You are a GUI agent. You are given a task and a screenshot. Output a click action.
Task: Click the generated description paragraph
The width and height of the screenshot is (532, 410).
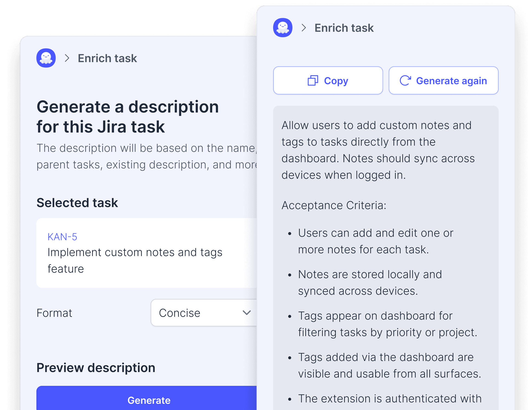point(378,150)
